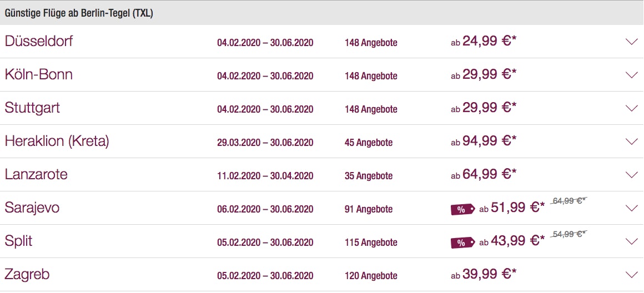Image resolution: width=644 pixels, height=293 pixels.
Task: Click the percent tag icon for Split
Action: 462,243
